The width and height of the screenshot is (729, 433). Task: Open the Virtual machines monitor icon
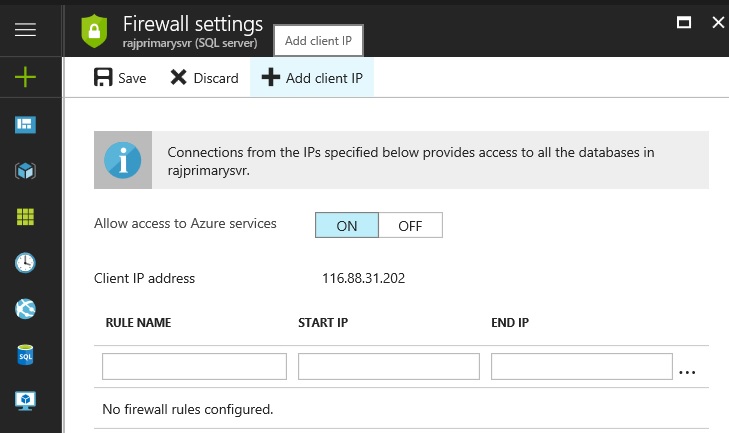coord(26,400)
